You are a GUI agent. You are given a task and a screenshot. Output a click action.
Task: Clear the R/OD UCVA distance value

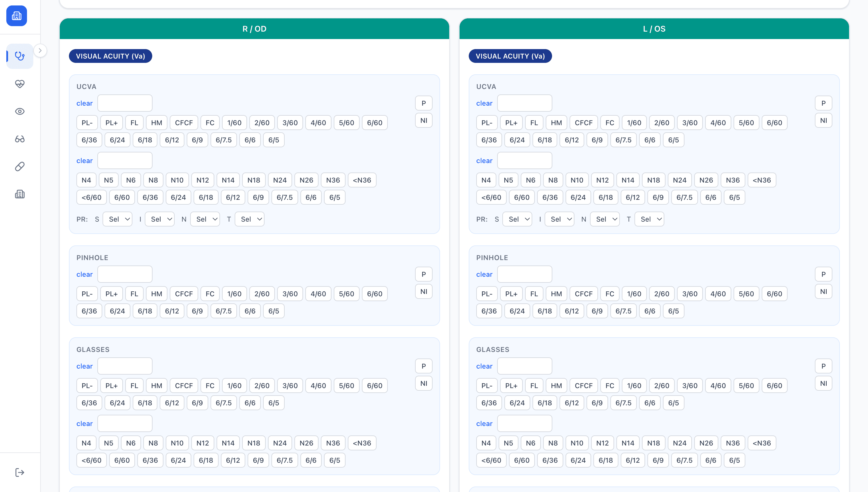pos(84,103)
